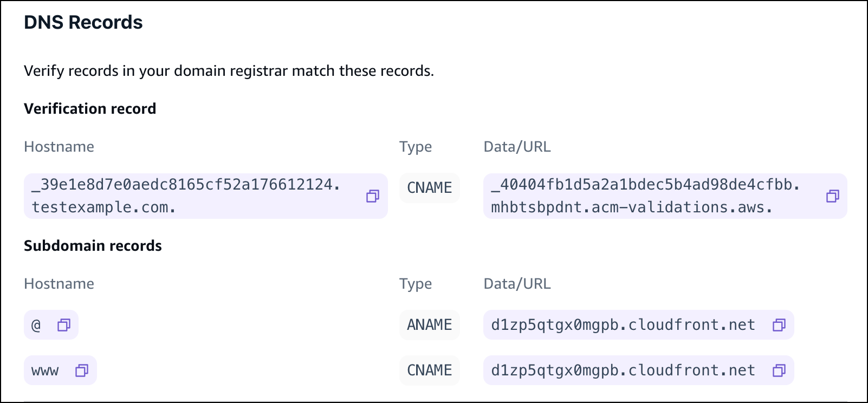Click the @ hostname chip
The image size is (868, 403).
click(x=36, y=325)
